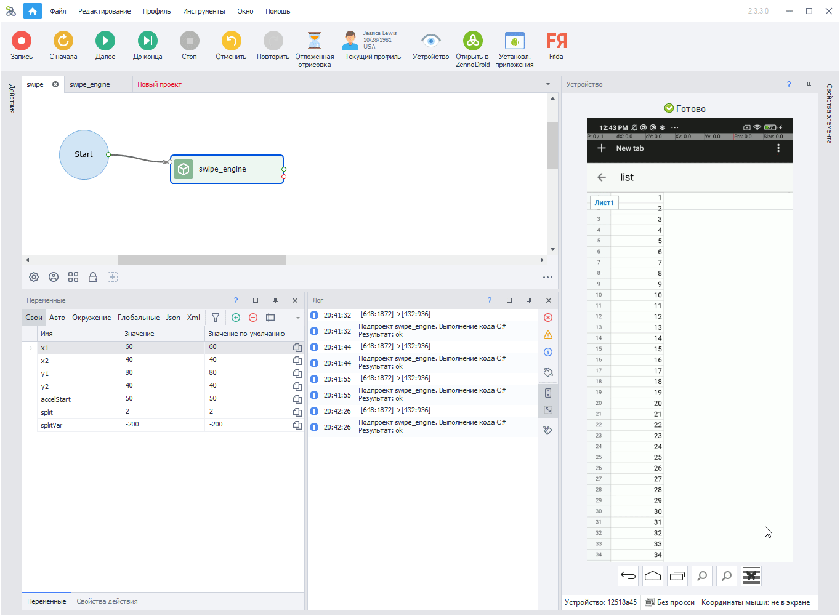Switch to the swipe_engine tab
This screenshot has height=616, width=840.
tap(90, 84)
